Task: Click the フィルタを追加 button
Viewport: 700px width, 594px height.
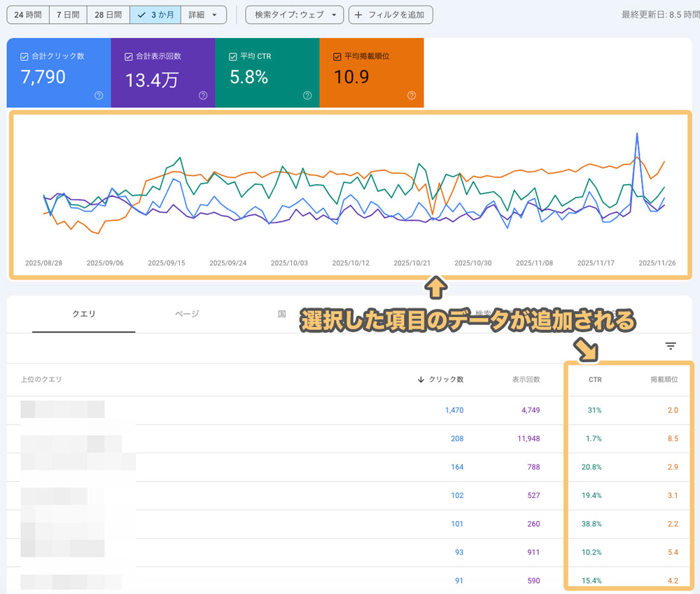Action: coord(391,15)
